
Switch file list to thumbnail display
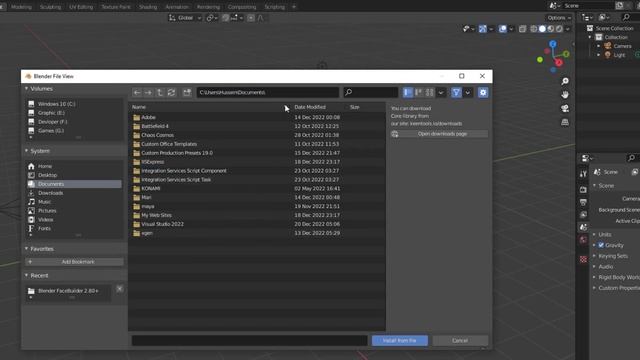(429, 93)
